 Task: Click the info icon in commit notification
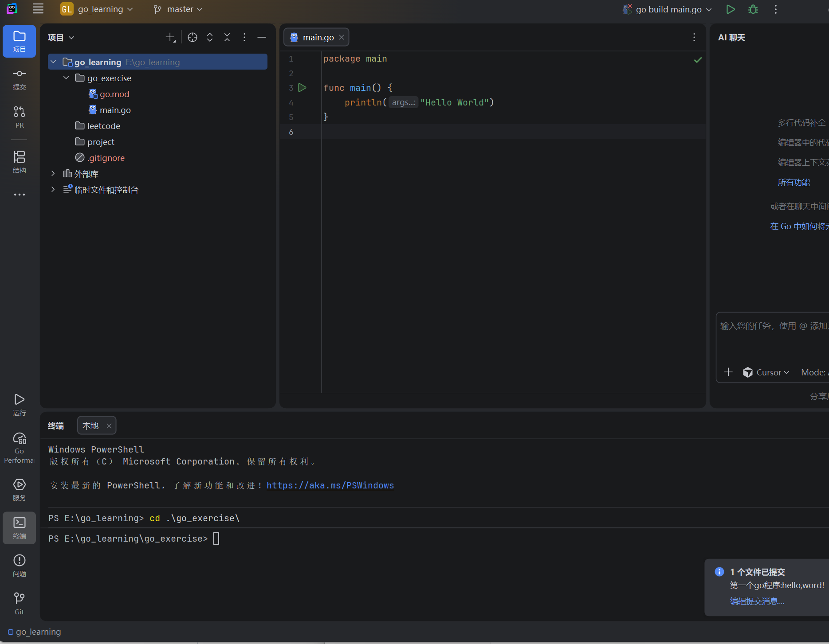(x=719, y=572)
